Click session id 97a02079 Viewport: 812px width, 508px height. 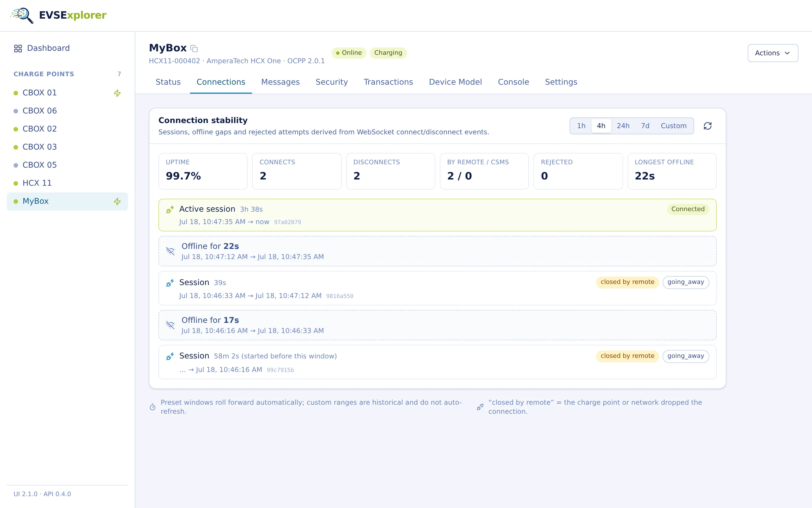[x=287, y=222]
